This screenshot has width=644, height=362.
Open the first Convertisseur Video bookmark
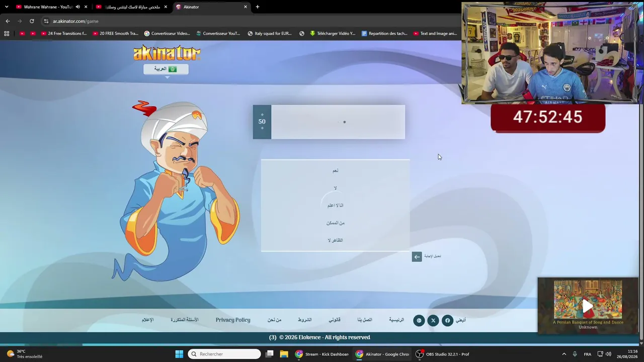167,34
